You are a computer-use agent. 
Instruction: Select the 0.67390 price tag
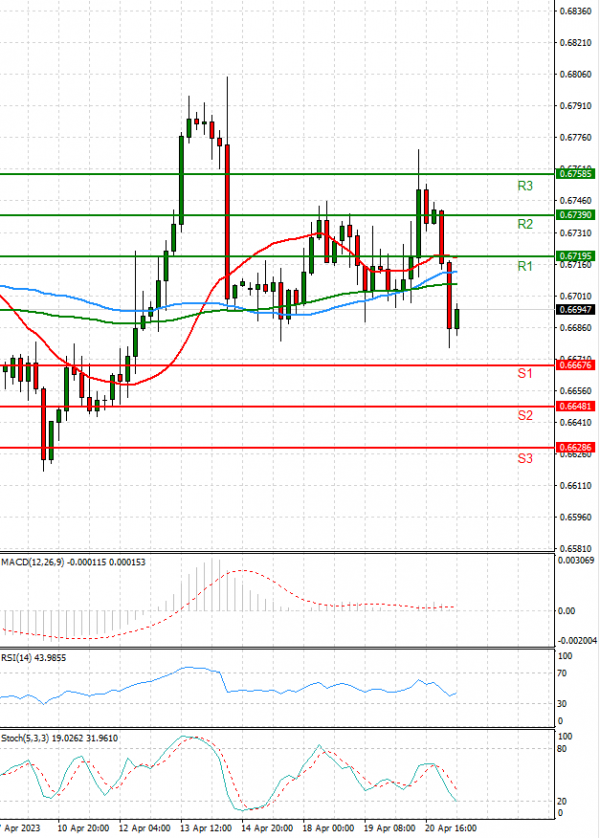[x=575, y=215]
